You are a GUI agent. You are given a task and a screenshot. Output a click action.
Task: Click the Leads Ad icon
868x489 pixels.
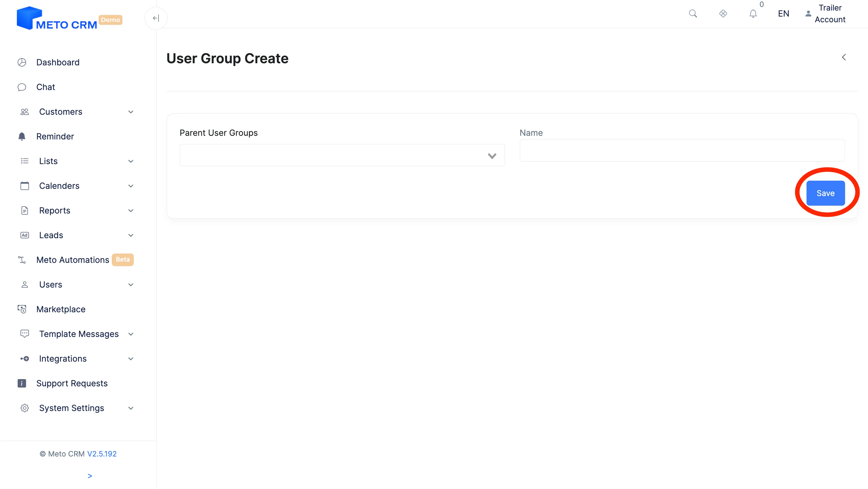click(25, 235)
